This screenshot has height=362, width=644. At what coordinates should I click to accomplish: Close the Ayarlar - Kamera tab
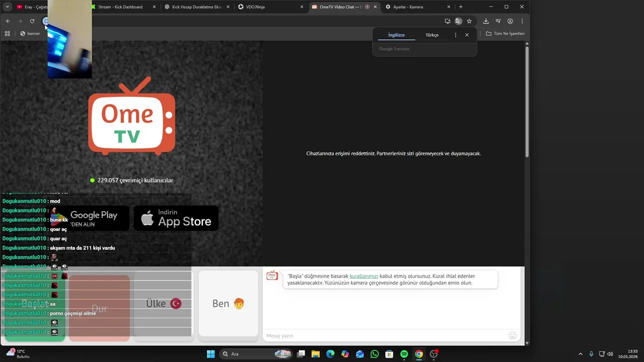449,7
